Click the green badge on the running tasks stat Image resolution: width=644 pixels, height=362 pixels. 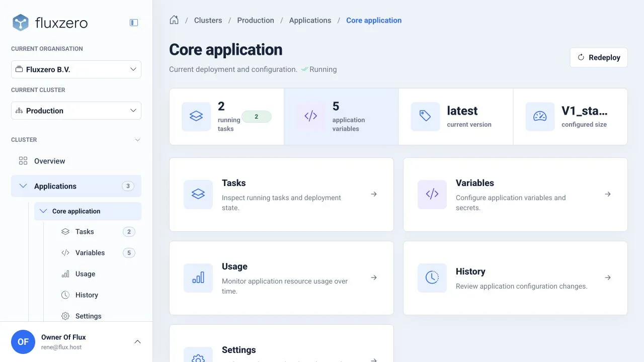click(x=257, y=117)
